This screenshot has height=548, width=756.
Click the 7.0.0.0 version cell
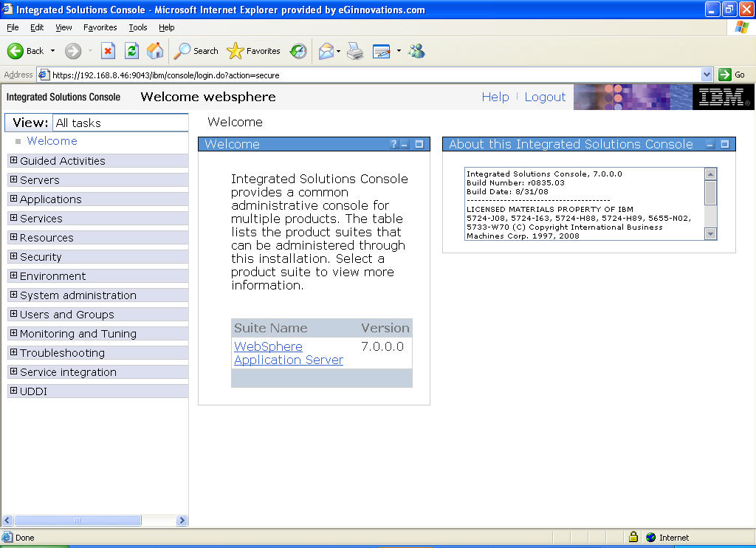(x=382, y=346)
